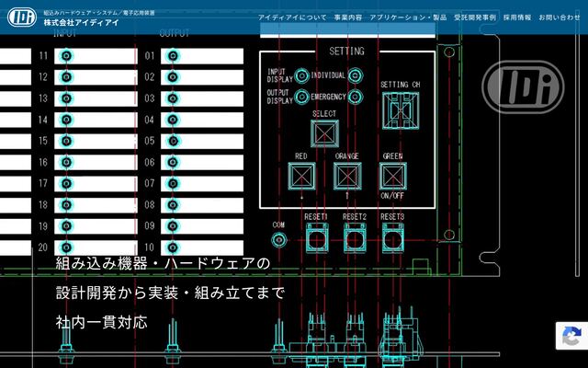Click the hero line 組み込み機器・ハードウェアの

point(163,263)
